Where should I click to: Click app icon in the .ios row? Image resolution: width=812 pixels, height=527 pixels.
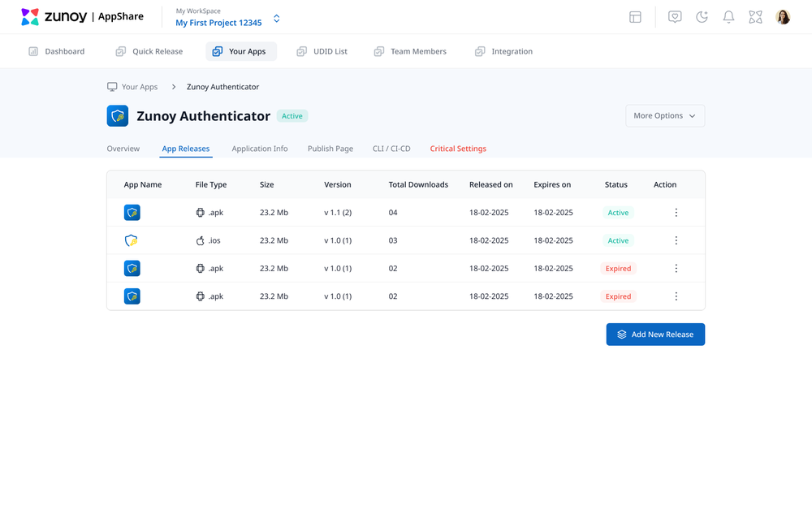tap(132, 240)
